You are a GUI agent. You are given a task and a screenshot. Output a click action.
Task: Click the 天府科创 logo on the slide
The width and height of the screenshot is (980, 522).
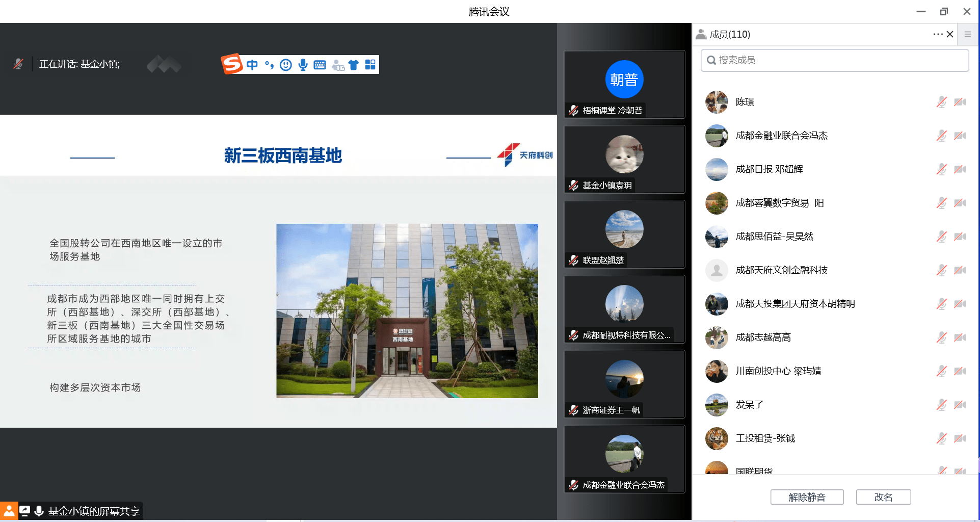pos(525,155)
